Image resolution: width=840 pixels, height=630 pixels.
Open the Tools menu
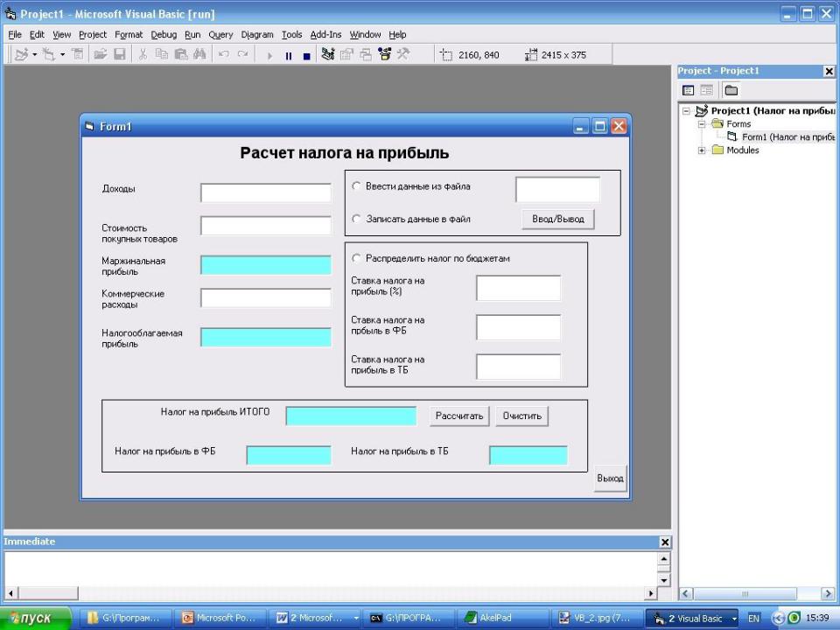click(292, 35)
